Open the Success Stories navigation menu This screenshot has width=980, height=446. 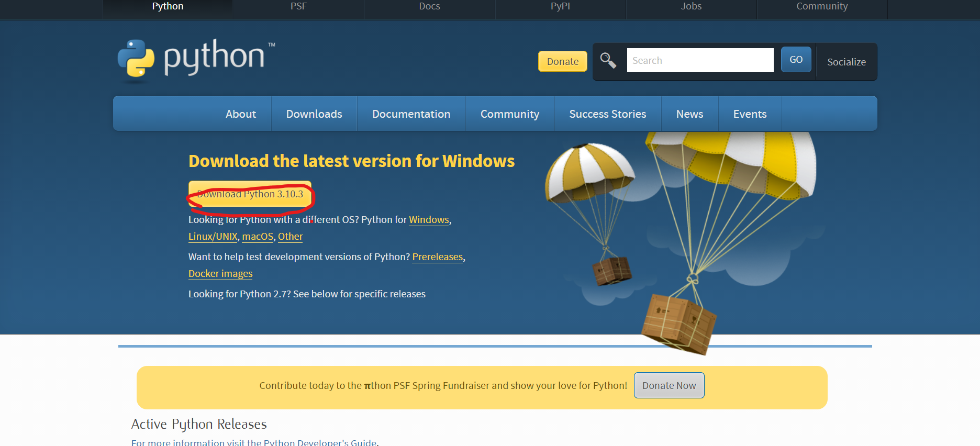pos(608,114)
